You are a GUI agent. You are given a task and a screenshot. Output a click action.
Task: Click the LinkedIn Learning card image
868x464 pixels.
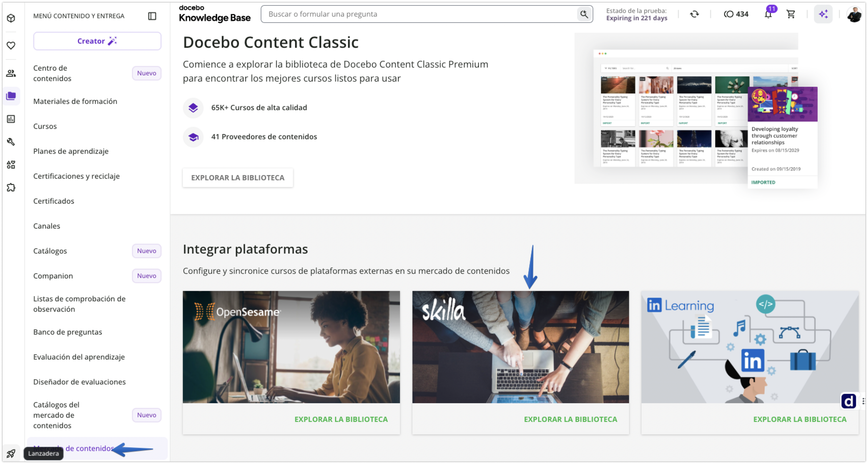(x=750, y=347)
